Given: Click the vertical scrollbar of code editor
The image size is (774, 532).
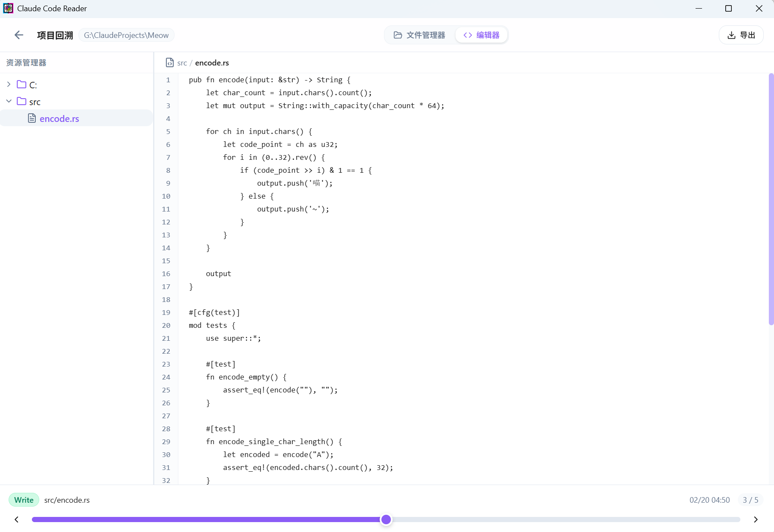Looking at the screenshot, I should [771, 199].
